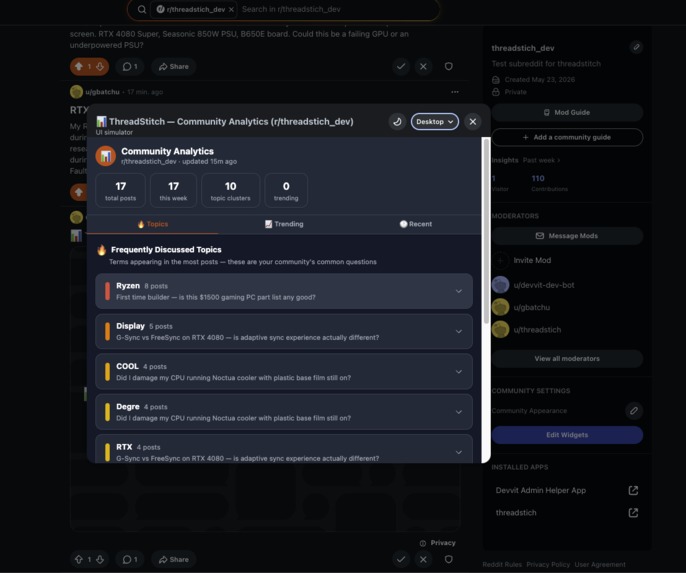Upvote the bottom post
Screen dimensions: 686x573
pyautogui.click(x=79, y=559)
